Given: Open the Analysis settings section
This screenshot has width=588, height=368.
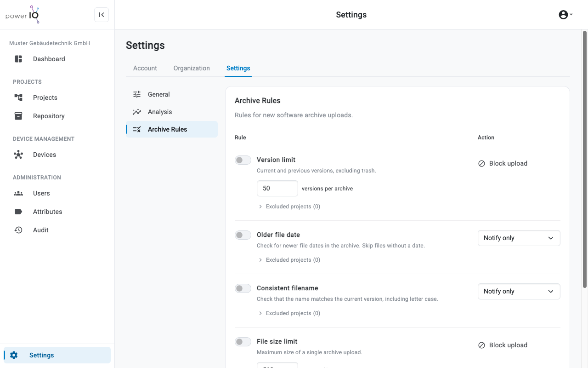Looking at the screenshot, I should [x=172, y=112].
